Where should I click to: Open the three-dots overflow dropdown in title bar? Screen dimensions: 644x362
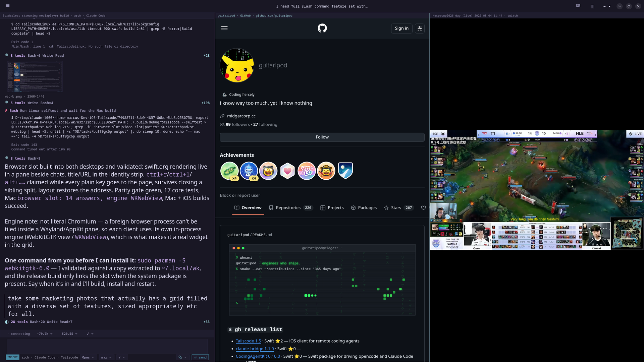606,6
